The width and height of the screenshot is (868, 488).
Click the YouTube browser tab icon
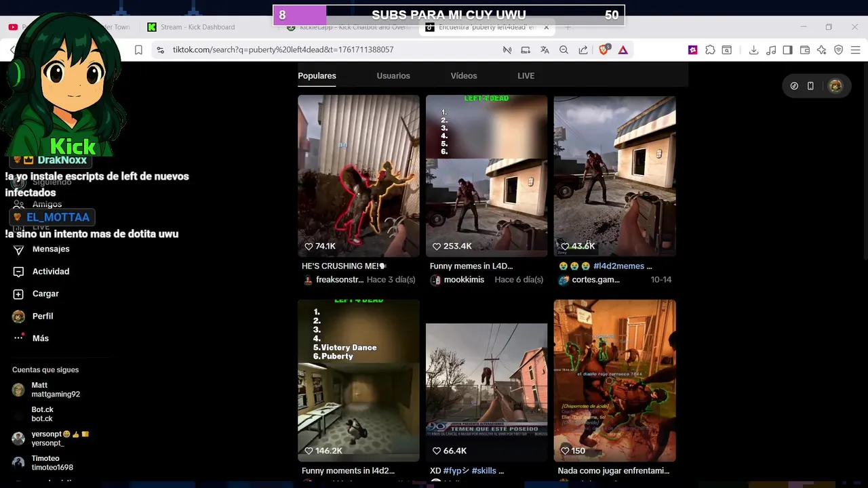[x=13, y=27]
